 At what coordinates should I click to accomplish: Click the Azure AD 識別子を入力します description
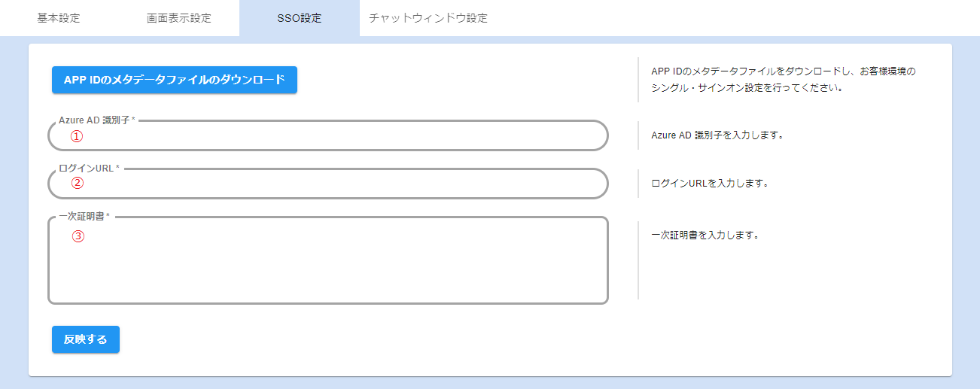pyautogui.click(x=717, y=136)
